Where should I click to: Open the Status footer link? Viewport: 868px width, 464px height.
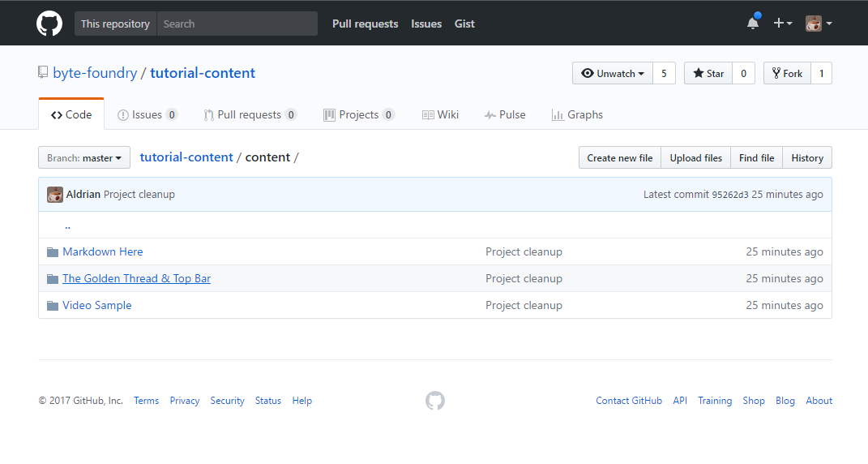click(x=268, y=401)
